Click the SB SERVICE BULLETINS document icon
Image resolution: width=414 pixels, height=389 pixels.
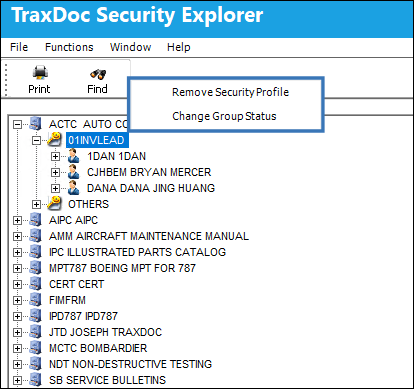[x=36, y=380]
